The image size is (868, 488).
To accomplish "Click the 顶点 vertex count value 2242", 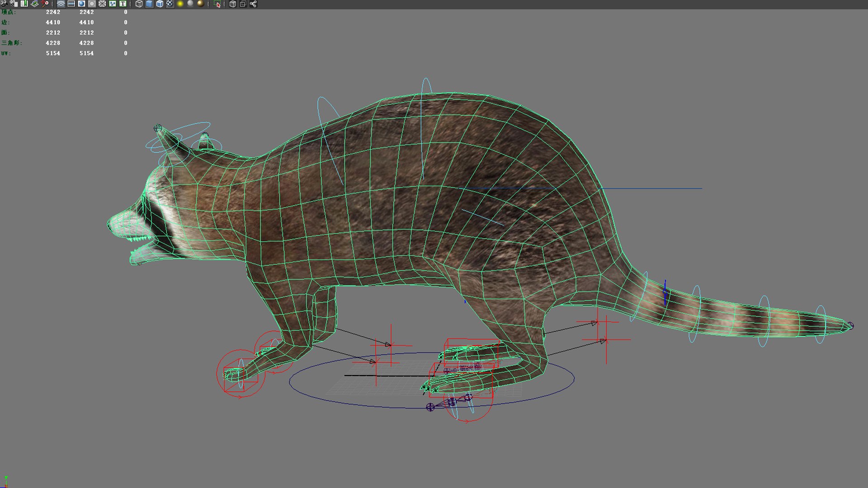I will pyautogui.click(x=53, y=12).
